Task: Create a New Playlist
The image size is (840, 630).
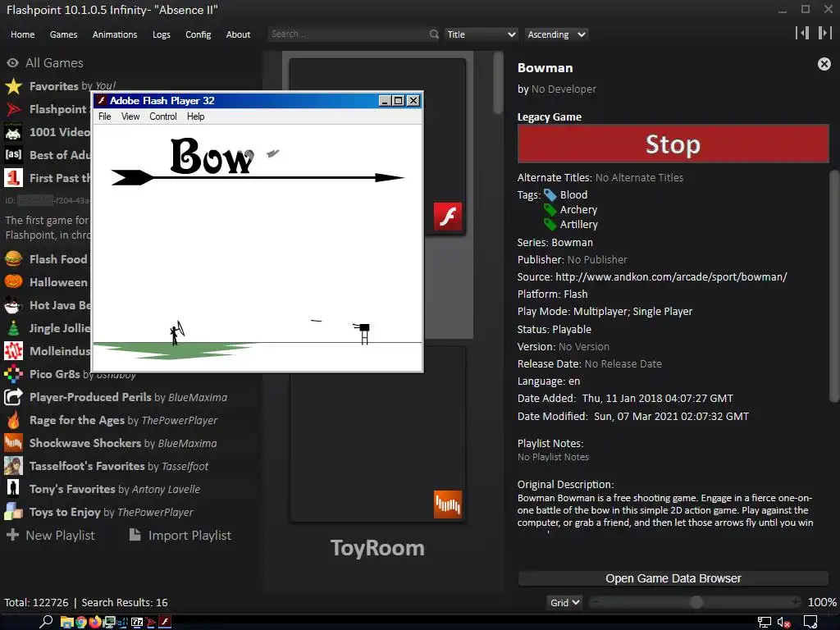Action: (x=50, y=535)
